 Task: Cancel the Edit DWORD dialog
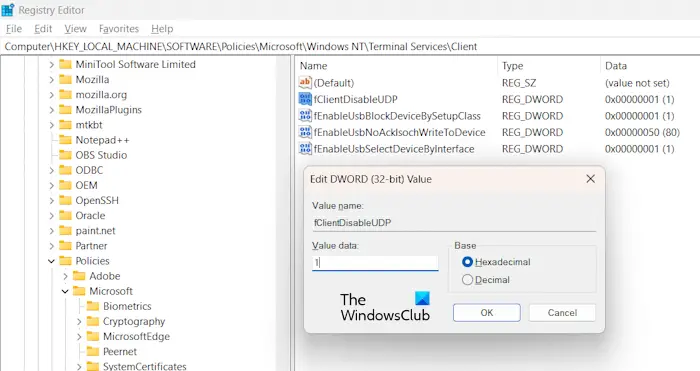click(x=562, y=313)
